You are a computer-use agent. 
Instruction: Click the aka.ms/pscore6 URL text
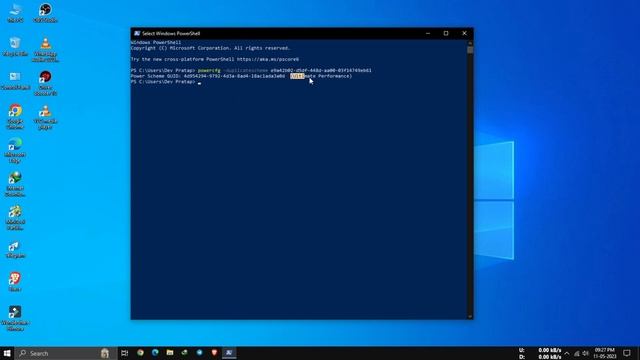pyautogui.click(x=268, y=59)
